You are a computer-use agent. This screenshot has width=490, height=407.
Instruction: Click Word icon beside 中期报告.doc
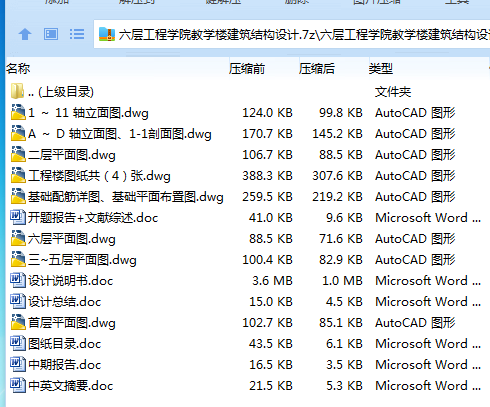(x=18, y=364)
